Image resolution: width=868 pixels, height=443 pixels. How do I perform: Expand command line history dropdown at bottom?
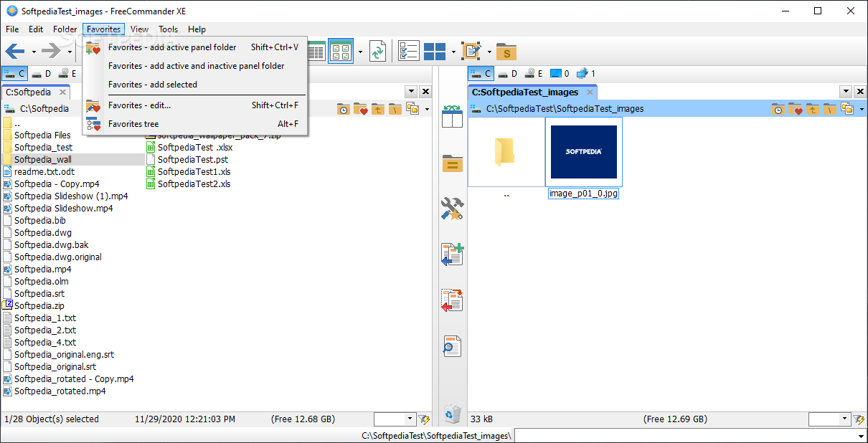coord(861,436)
